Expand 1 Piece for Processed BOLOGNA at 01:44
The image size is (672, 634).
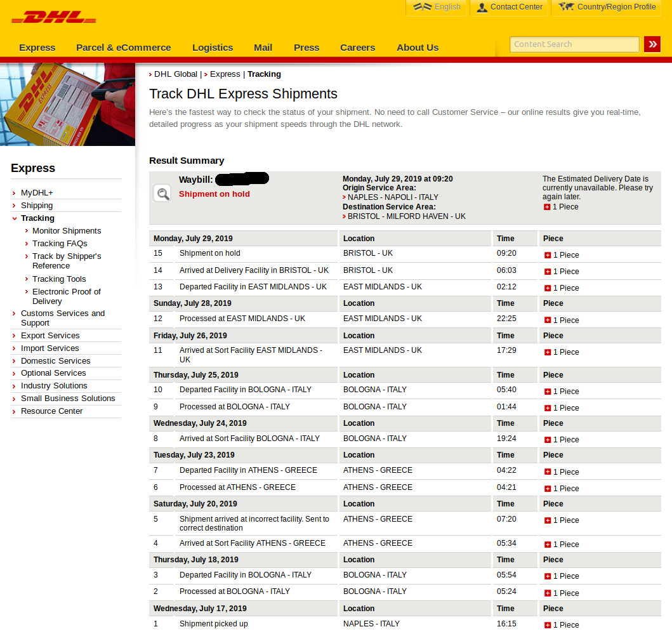point(547,408)
